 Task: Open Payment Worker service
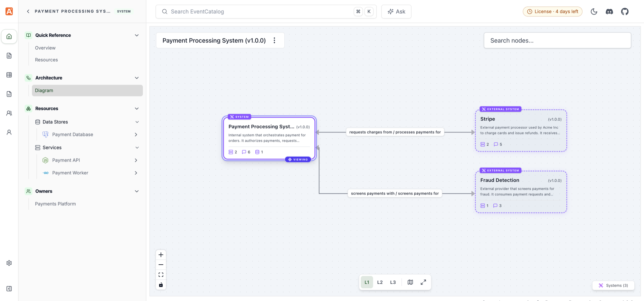pos(70,173)
